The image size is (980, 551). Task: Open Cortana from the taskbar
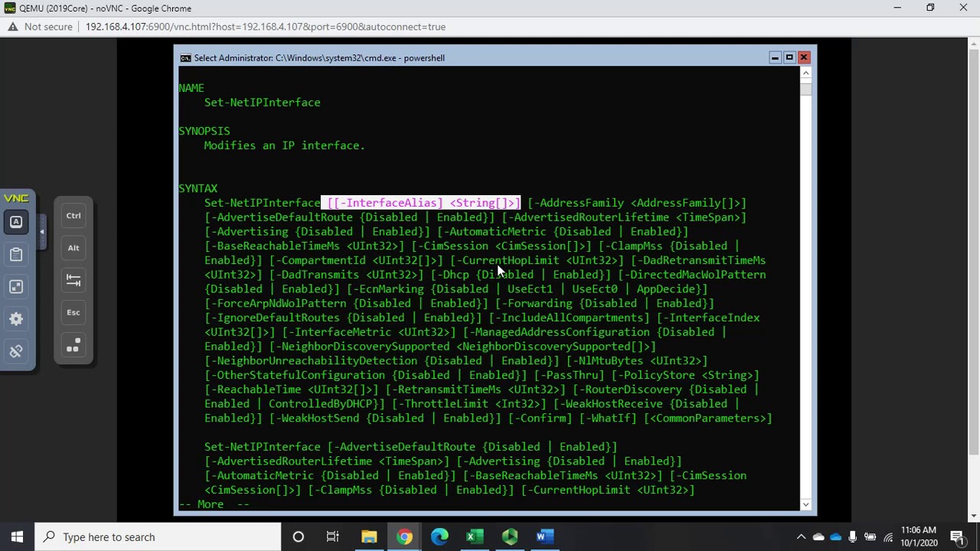point(299,537)
